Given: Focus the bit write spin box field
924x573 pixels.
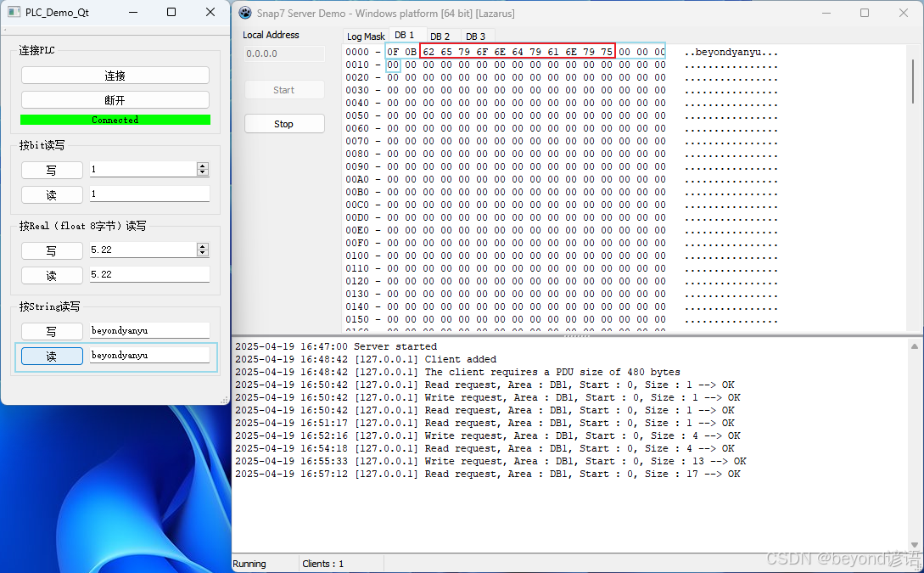Looking at the screenshot, I should point(143,169).
